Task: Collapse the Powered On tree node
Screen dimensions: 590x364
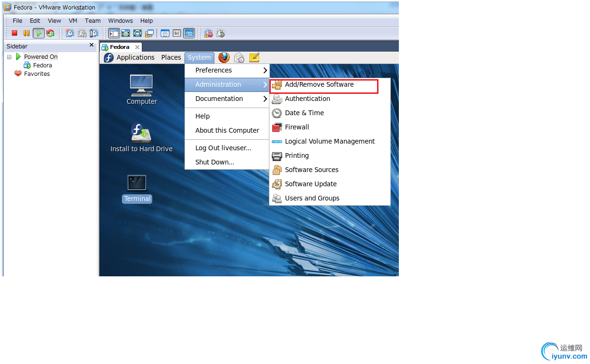Action: (x=9, y=57)
